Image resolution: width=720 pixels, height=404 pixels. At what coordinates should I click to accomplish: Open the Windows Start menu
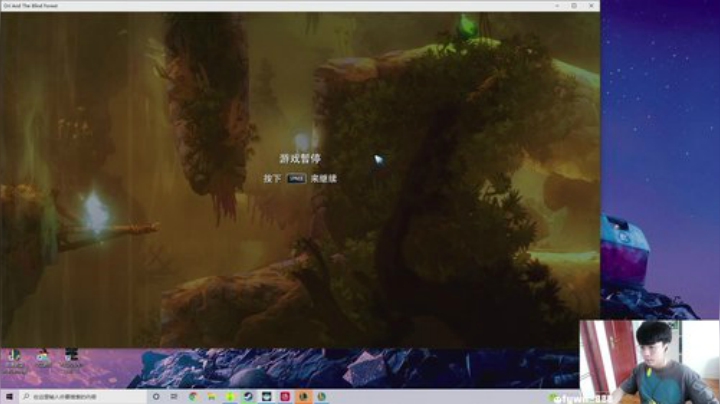tap(9, 396)
